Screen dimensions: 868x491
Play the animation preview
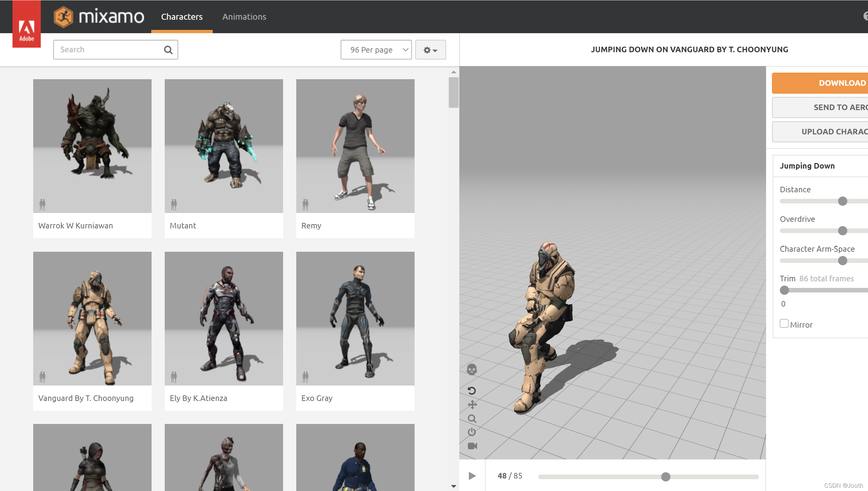click(x=472, y=476)
